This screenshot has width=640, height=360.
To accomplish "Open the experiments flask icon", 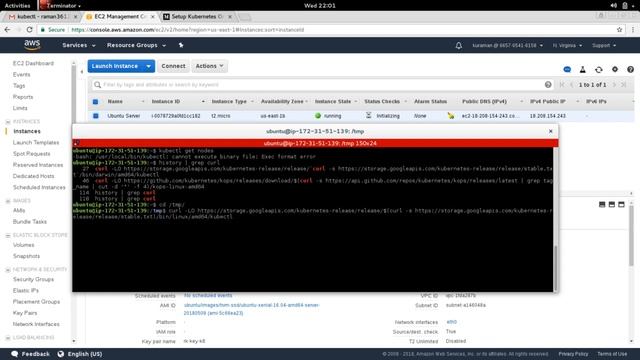I will tap(582, 69).
